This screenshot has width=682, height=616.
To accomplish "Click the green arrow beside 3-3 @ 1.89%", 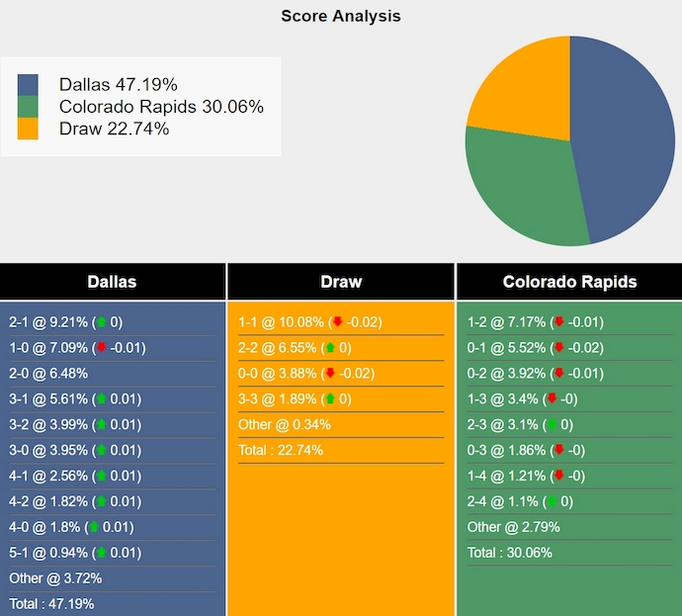I will (x=329, y=399).
